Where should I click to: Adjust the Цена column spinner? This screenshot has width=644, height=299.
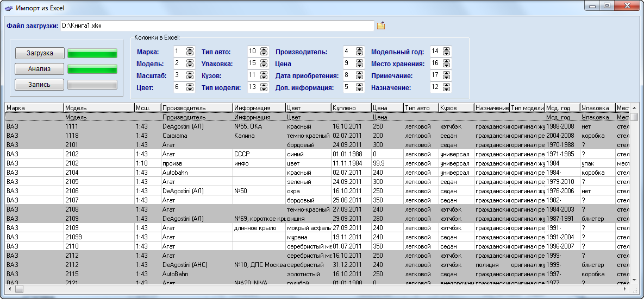coord(360,63)
